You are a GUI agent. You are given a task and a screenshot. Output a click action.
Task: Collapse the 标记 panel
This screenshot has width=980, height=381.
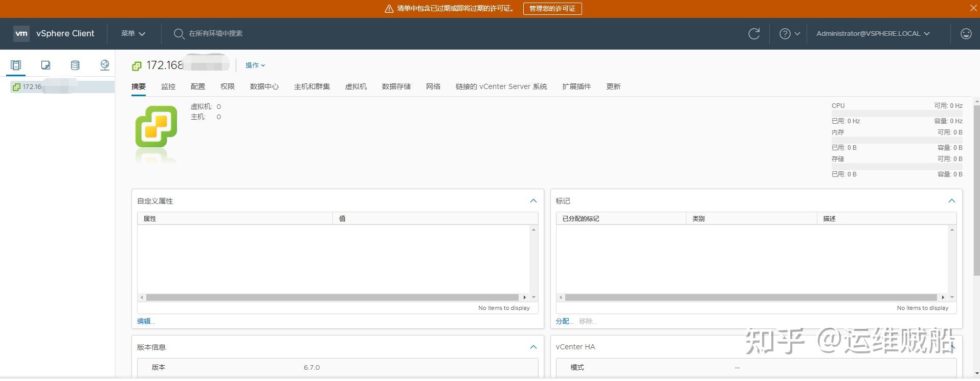click(x=951, y=201)
